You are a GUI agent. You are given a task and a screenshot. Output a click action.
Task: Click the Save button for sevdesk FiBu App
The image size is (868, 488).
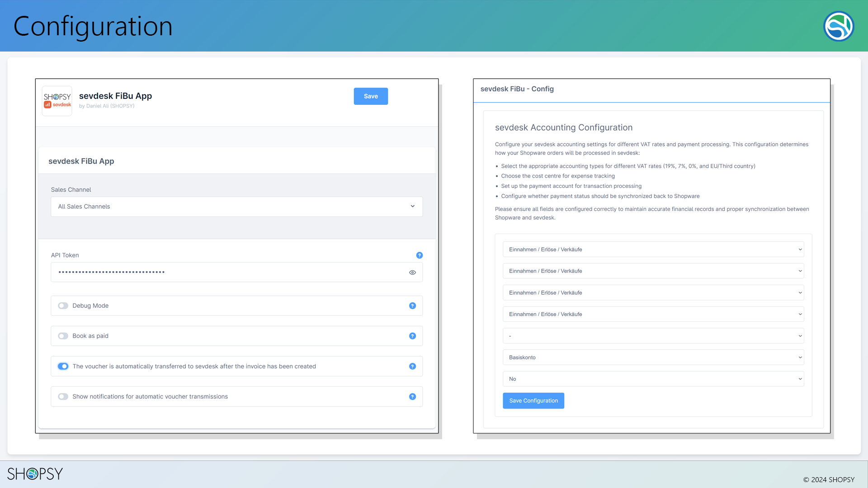[371, 96]
